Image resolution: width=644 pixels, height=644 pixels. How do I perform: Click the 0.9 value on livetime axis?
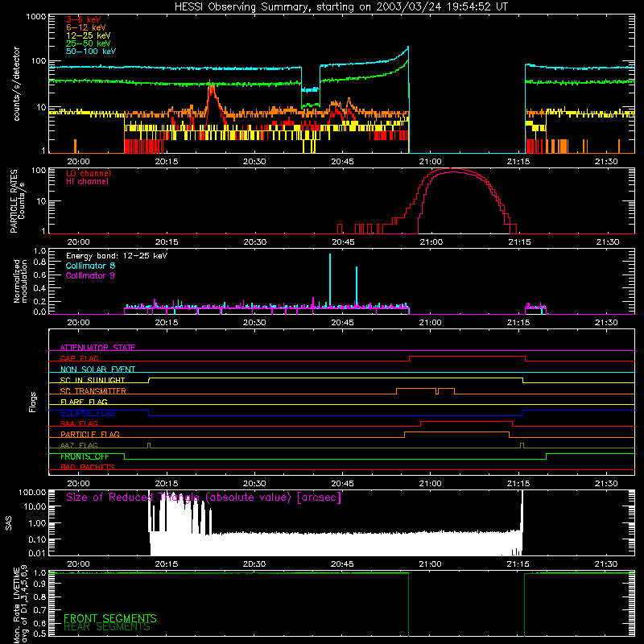(x=39, y=584)
